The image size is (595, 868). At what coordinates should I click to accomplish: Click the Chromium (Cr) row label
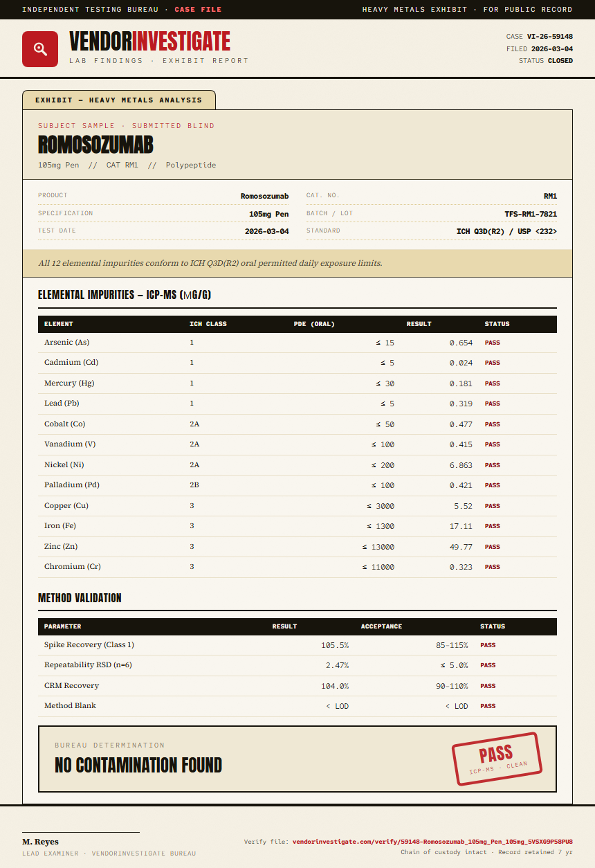coord(73,567)
